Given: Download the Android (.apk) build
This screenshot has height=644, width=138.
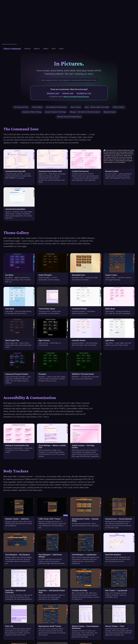Looking at the screenshot, I should click(68, 93).
